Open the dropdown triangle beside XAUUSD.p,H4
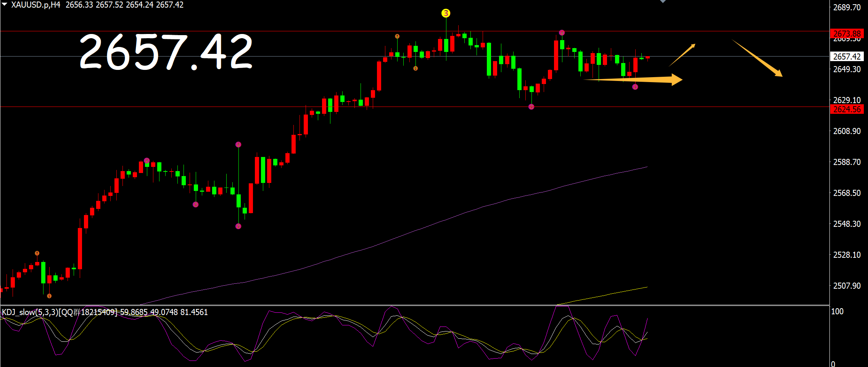 click(x=5, y=4)
